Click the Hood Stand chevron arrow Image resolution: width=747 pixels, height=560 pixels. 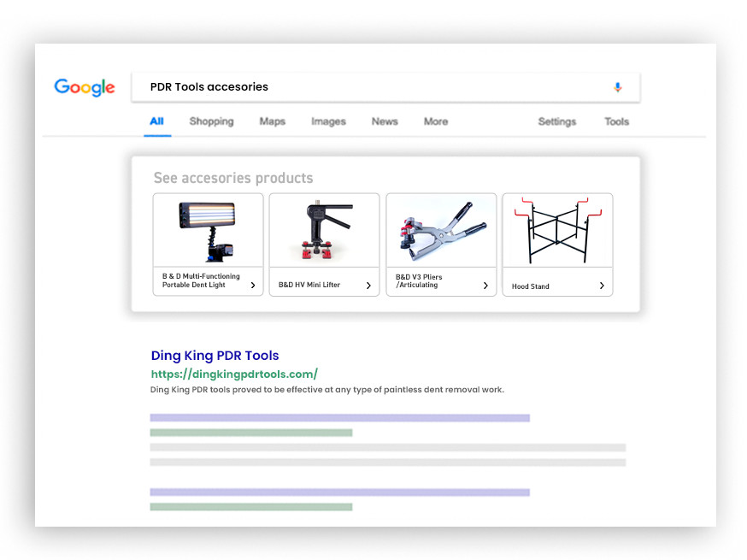(x=602, y=286)
